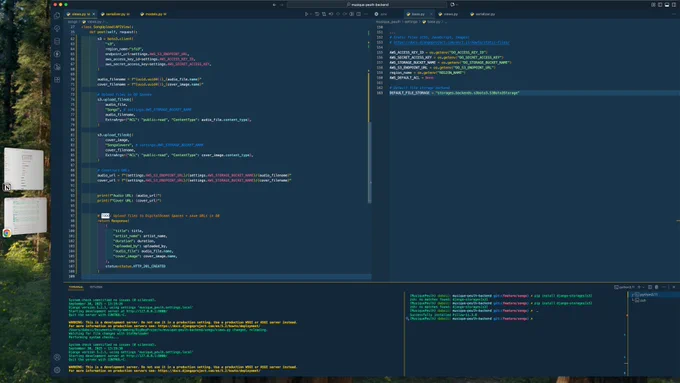Open the Copilot chat dropdown in title bar

(457, 5)
